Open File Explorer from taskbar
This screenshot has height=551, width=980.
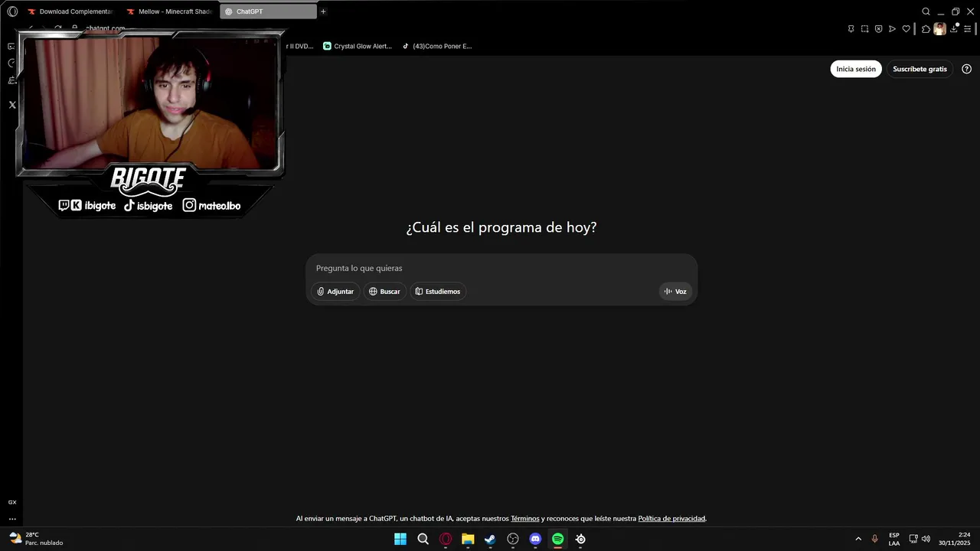[x=468, y=539]
